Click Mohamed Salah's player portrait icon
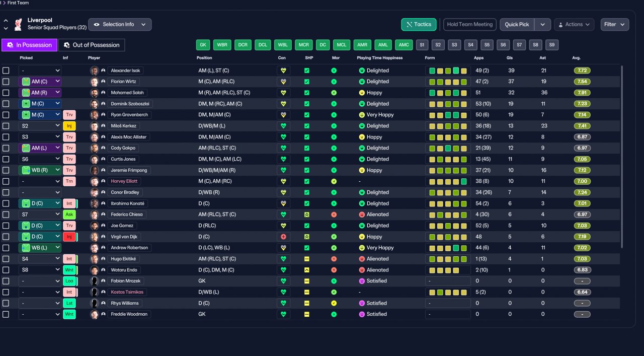Screen dimensions: 644x356 (x=94, y=93)
